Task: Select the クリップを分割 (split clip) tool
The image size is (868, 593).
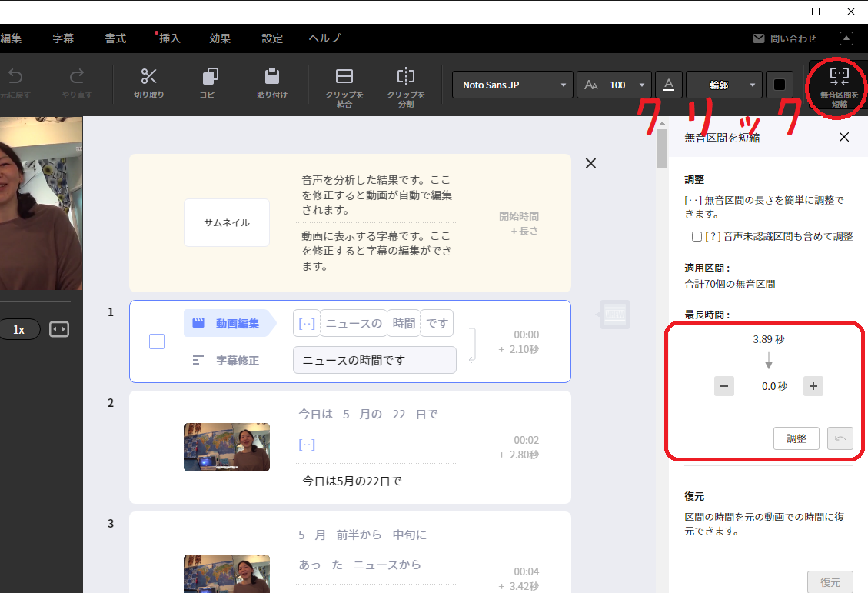Action: pyautogui.click(x=405, y=86)
